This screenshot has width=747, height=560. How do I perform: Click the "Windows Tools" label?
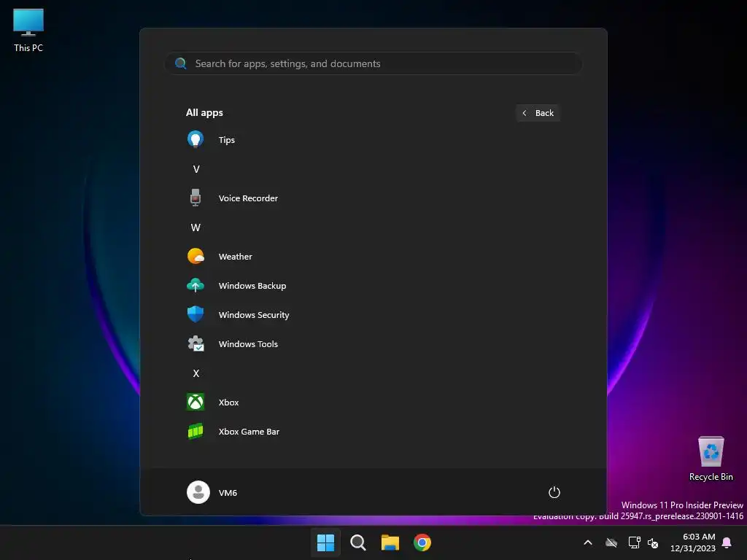tap(248, 344)
